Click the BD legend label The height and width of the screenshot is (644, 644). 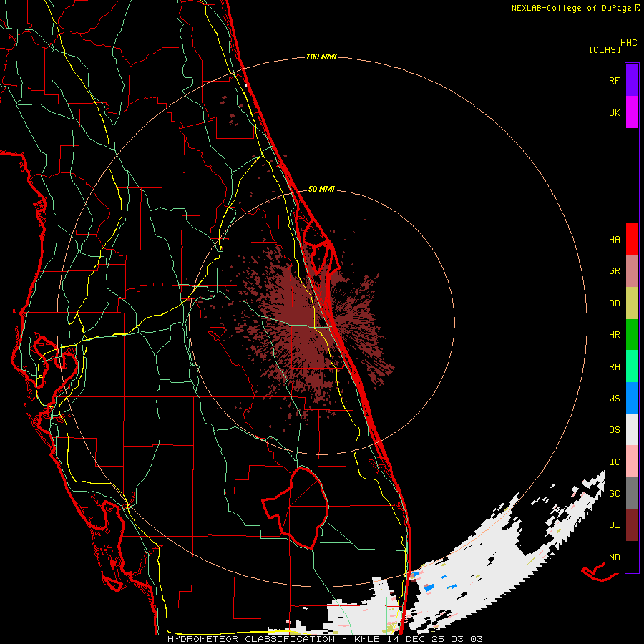614,303
